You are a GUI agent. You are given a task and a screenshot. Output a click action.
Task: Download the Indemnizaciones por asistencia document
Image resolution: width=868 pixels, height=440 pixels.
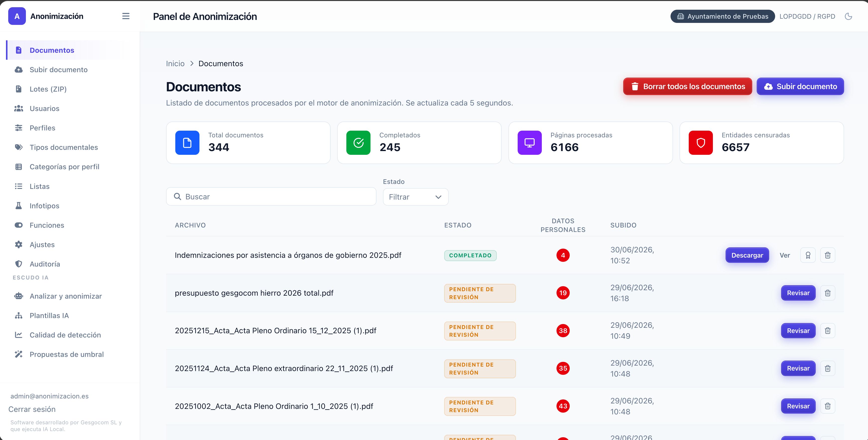coord(747,255)
